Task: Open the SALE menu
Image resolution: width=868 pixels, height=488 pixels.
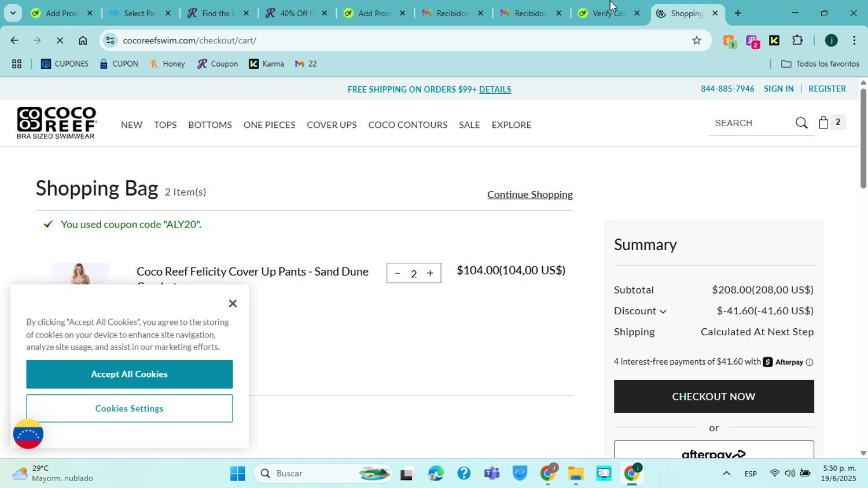Action: [x=469, y=125]
